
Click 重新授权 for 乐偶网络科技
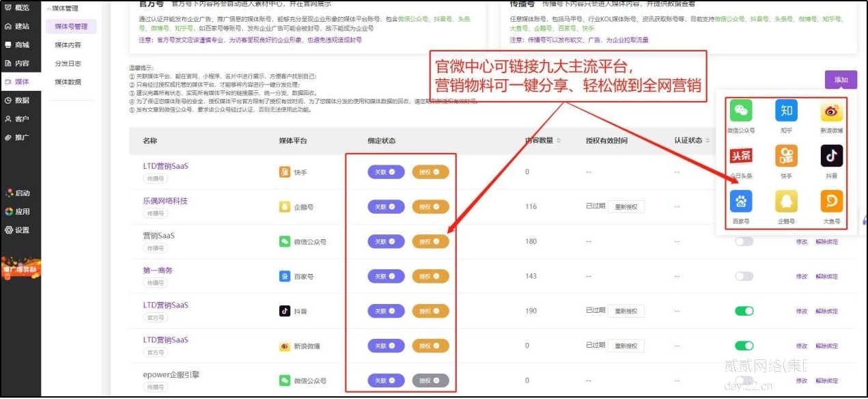(x=626, y=206)
